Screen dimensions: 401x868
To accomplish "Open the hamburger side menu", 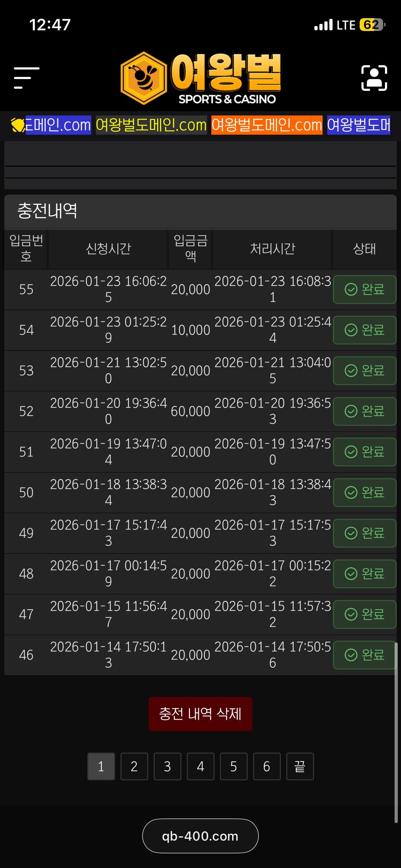I will 26,78.
